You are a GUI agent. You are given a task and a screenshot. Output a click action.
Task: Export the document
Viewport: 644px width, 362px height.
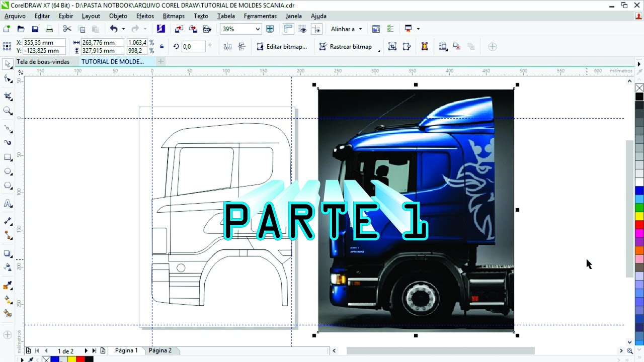coord(193,29)
